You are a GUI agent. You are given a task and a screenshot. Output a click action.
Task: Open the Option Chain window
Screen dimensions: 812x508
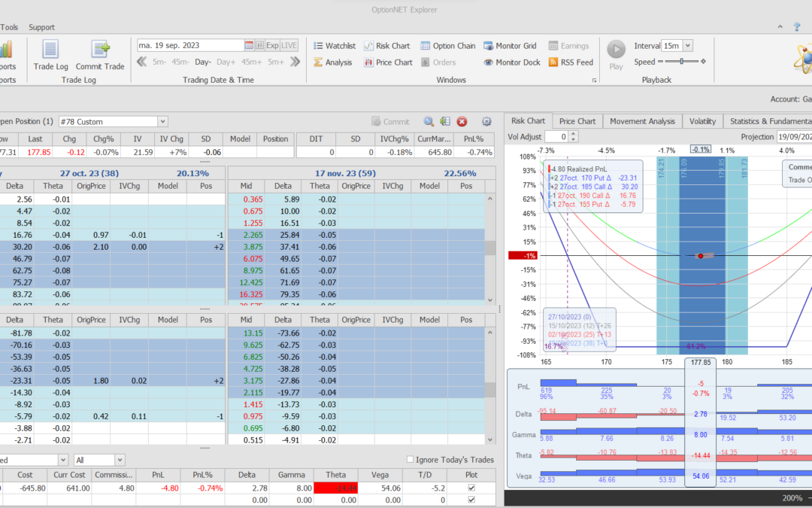447,46
